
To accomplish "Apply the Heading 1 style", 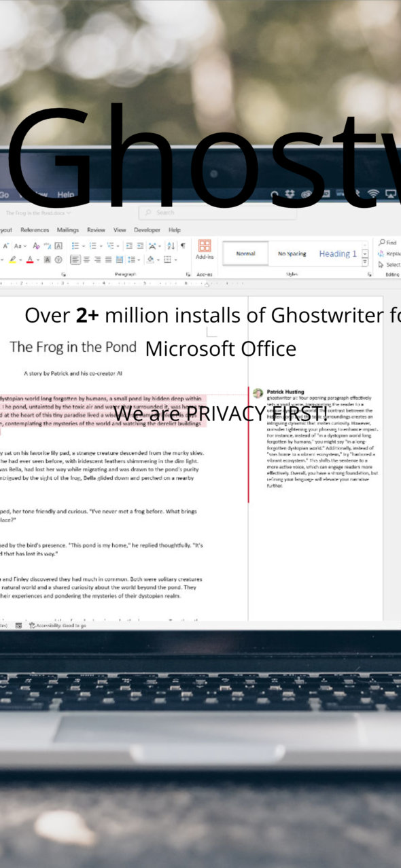I will pos(338,253).
